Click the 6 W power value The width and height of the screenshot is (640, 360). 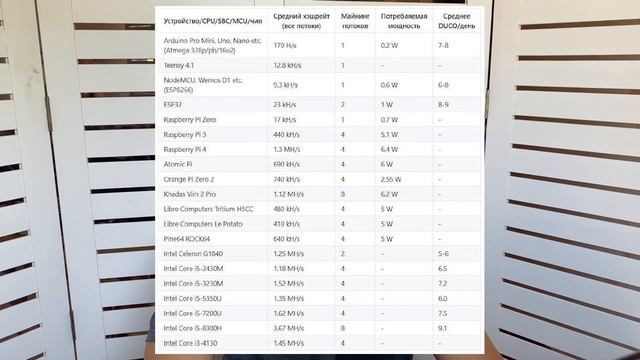[x=387, y=164]
